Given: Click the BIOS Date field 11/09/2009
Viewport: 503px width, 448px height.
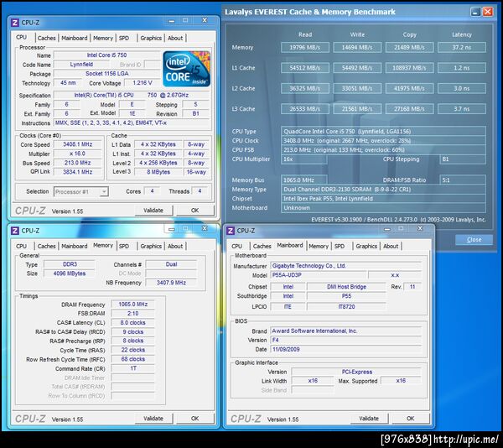Looking at the screenshot, I should tap(345, 349).
